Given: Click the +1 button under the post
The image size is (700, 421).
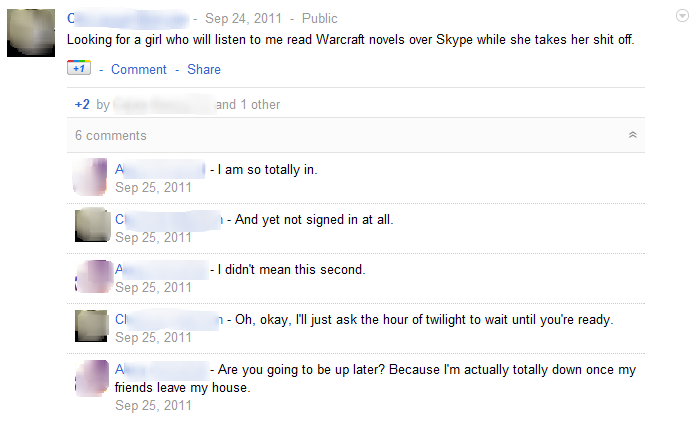Looking at the screenshot, I should tap(79, 68).
